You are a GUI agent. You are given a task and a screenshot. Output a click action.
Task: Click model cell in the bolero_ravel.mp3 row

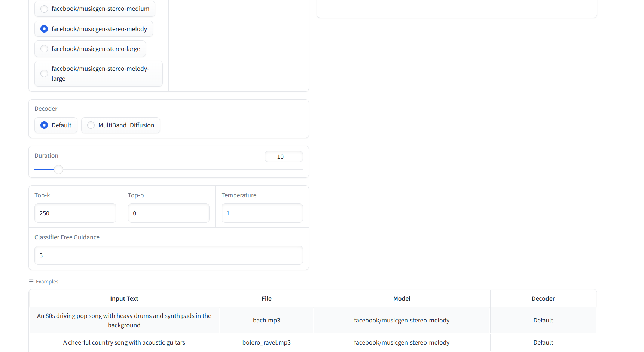(x=402, y=342)
